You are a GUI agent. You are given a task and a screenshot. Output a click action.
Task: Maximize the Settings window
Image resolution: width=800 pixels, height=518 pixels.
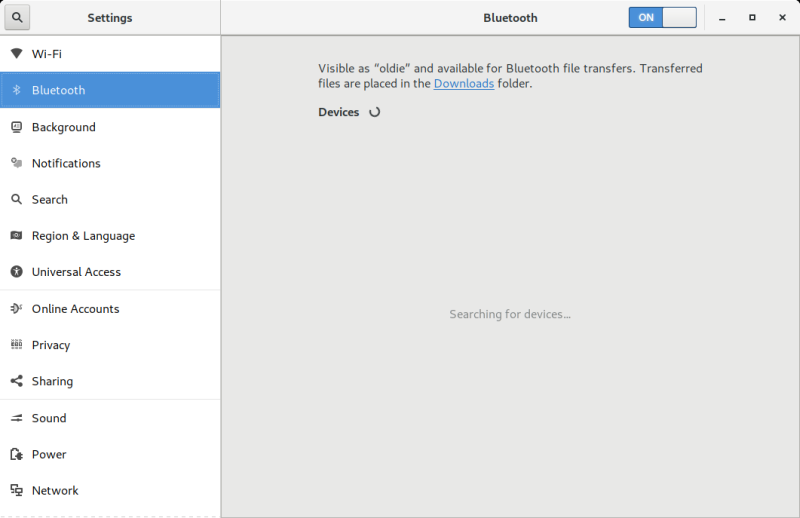(752, 17)
